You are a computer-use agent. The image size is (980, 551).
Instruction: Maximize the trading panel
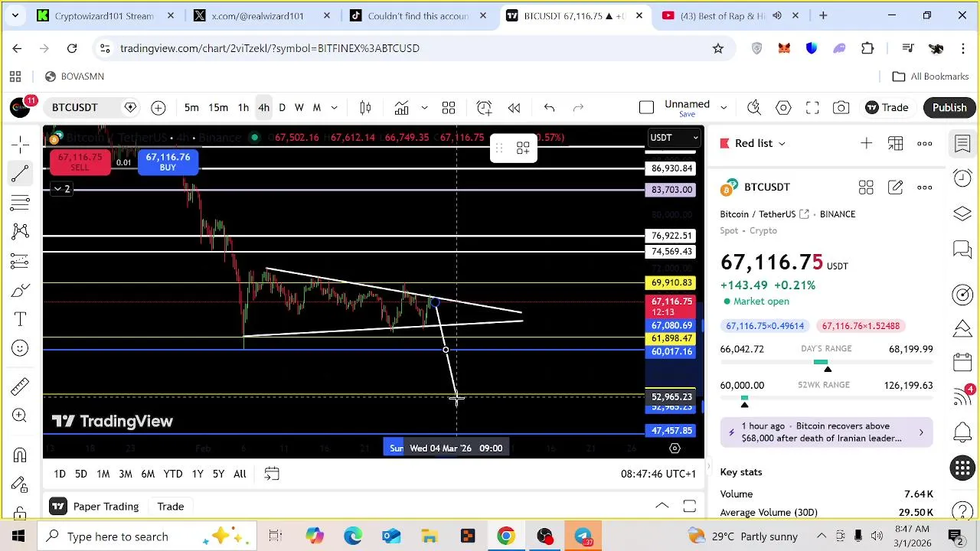[x=689, y=507]
